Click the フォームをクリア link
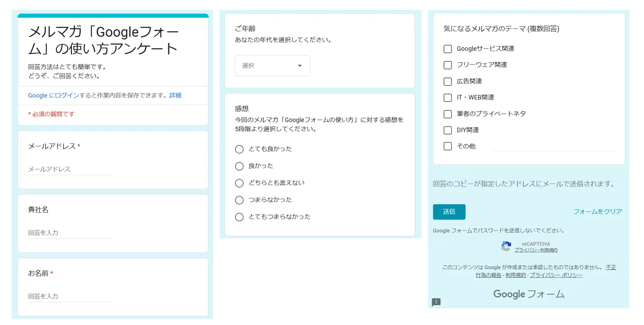Image resolution: width=644 pixels, height=325 pixels. tap(597, 212)
